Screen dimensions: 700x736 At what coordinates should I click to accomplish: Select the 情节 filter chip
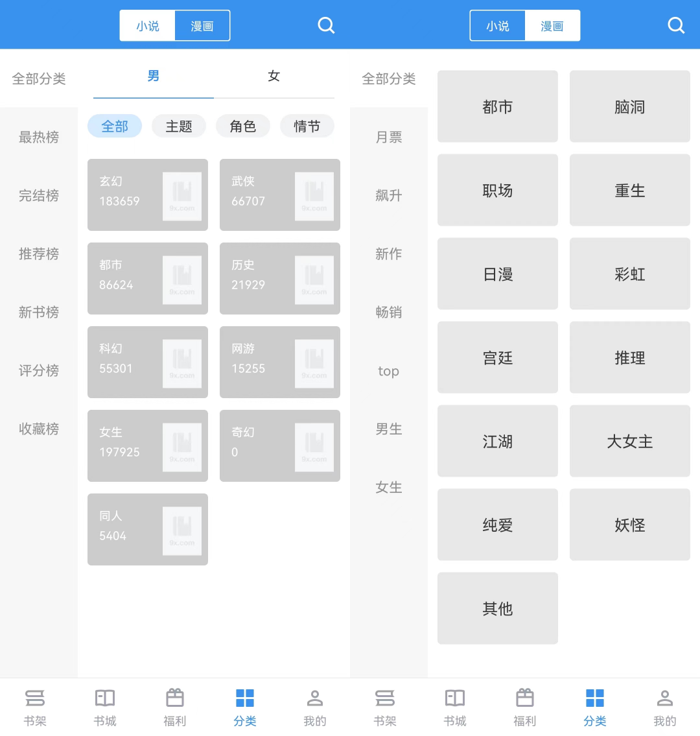coord(307,126)
